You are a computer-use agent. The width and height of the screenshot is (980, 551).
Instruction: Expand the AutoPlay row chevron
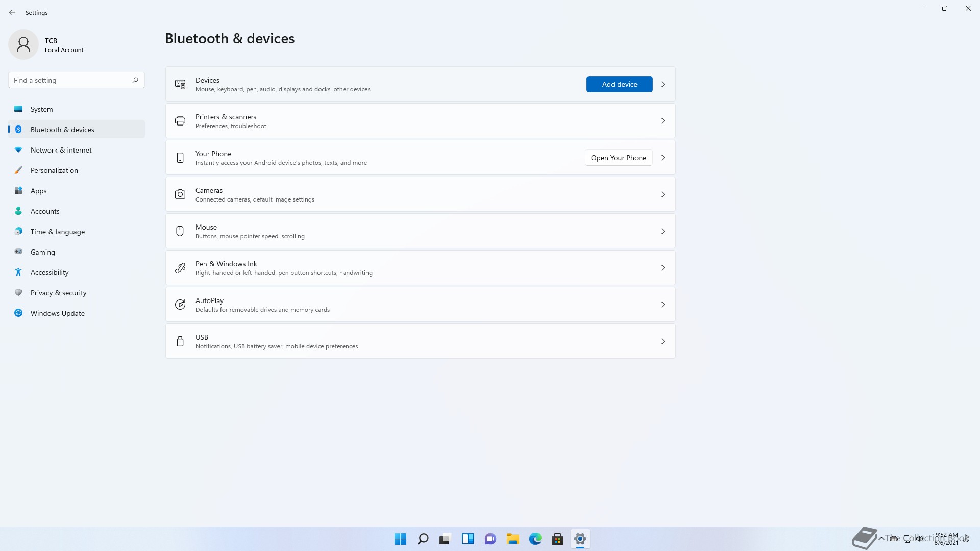click(x=663, y=305)
